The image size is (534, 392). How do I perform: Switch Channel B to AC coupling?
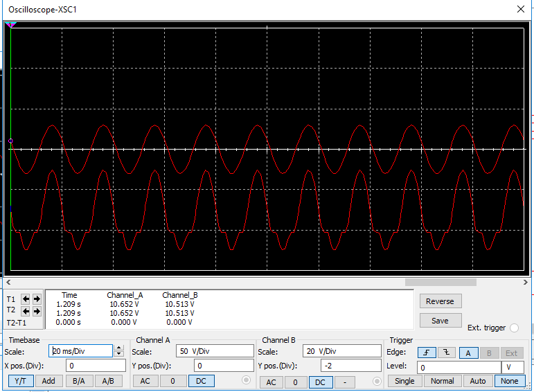[272, 382]
